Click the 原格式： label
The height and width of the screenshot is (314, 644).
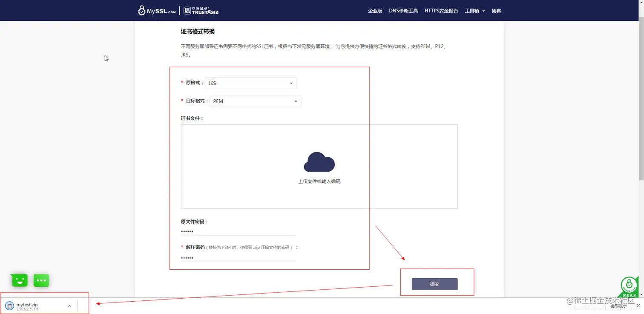click(x=195, y=83)
